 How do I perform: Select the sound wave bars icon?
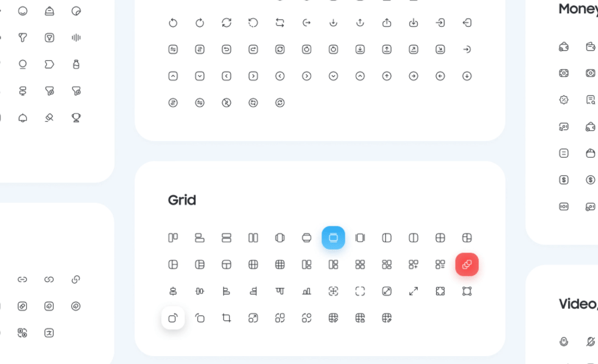point(76,37)
